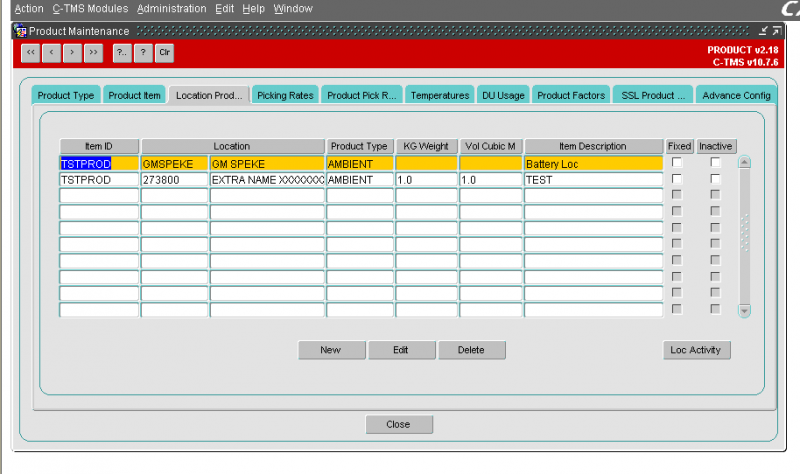The height and width of the screenshot is (474, 800).
Task: Jump to last record using >> button
Action: click(93, 53)
